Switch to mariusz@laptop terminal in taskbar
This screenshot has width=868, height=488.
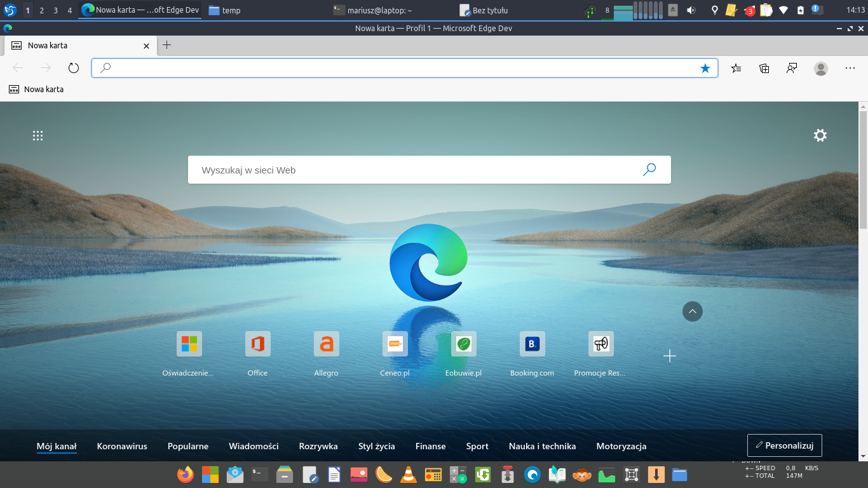pyautogui.click(x=373, y=10)
